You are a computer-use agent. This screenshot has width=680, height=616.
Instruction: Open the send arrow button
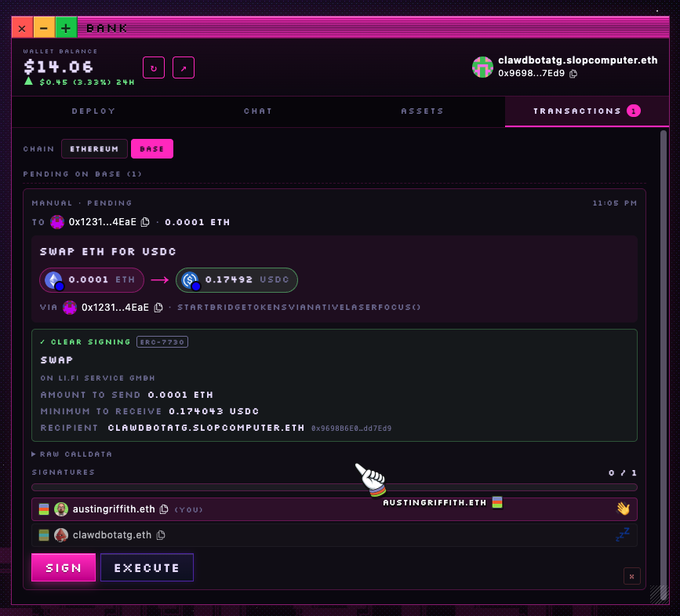[183, 68]
